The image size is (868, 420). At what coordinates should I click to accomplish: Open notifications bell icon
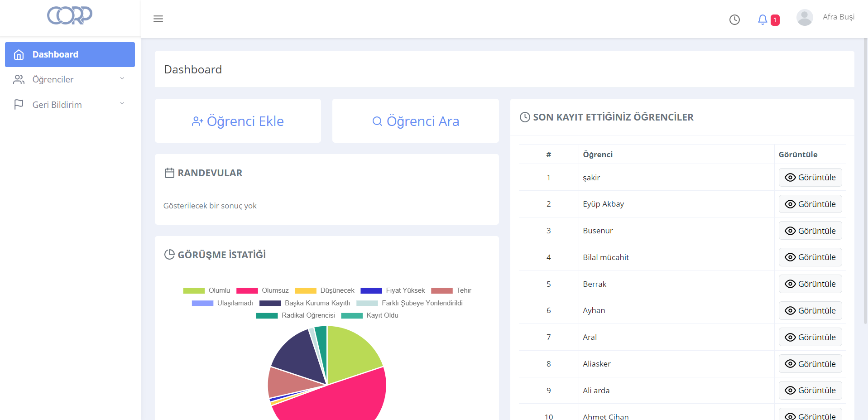point(762,19)
